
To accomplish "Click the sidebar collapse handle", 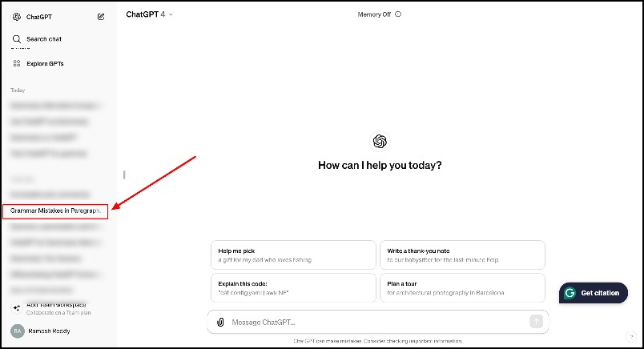I will click(x=124, y=175).
